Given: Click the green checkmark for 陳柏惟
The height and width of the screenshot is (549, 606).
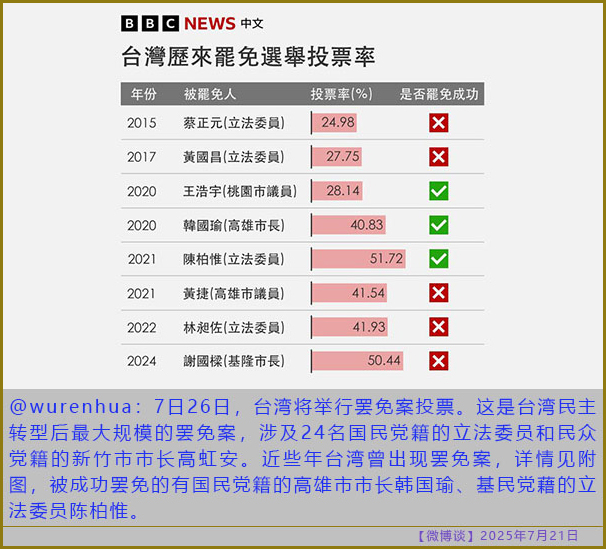Looking at the screenshot, I should click(438, 259).
